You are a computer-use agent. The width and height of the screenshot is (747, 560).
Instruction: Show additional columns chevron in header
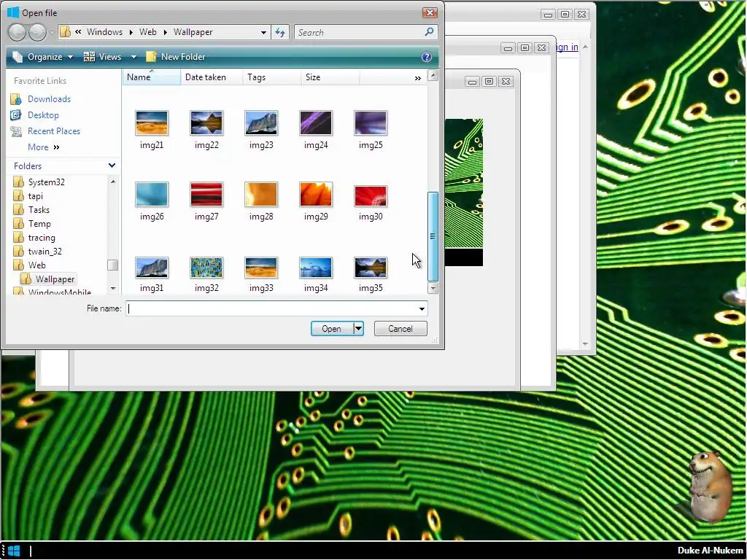[x=418, y=78]
